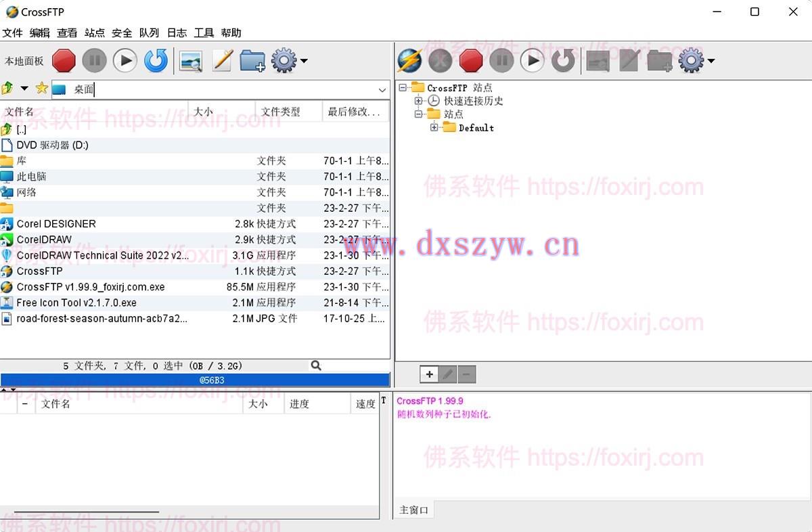The height and width of the screenshot is (532, 812).
Task: Open the 站点 menu
Action: click(x=95, y=32)
